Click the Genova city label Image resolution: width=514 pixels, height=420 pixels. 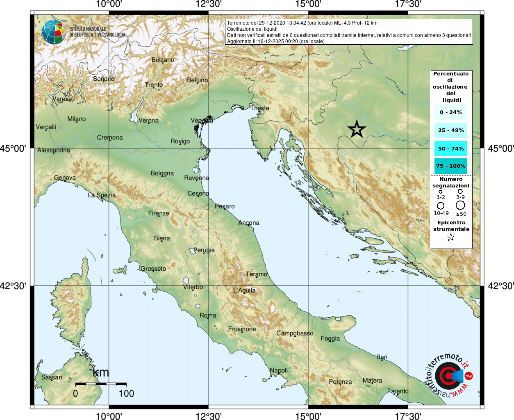[x=65, y=178]
